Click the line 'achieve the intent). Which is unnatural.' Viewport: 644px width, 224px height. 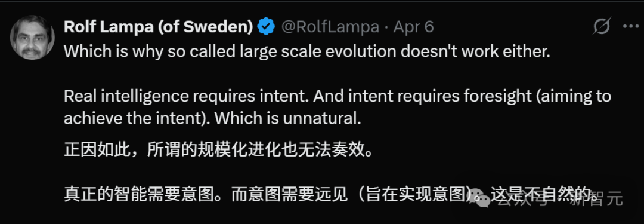(x=212, y=118)
